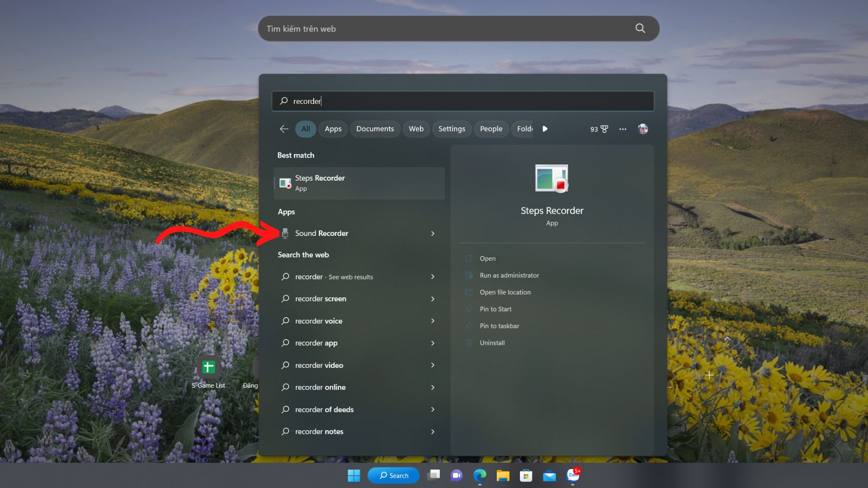Click the Pin to taskbar pin icon
This screenshot has width=868, height=488.
(469, 326)
